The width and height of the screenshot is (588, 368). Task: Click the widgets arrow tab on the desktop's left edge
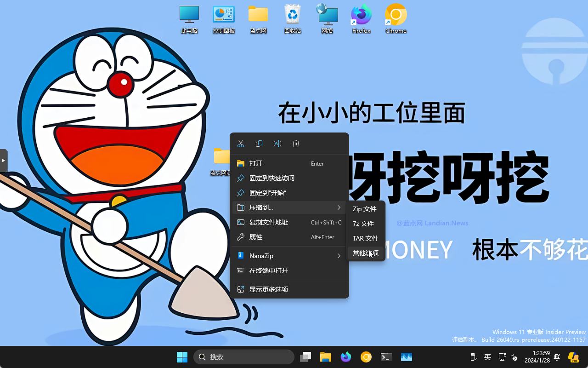[x=3, y=161]
